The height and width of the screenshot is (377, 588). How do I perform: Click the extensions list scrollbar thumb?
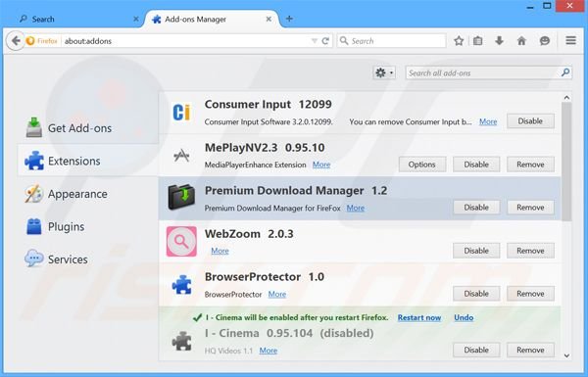pos(566,162)
